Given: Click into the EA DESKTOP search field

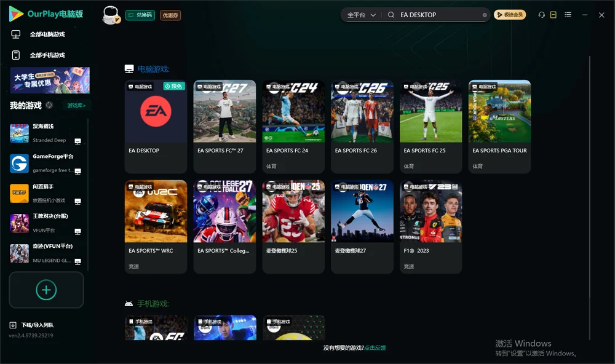Looking at the screenshot, I should [439, 15].
